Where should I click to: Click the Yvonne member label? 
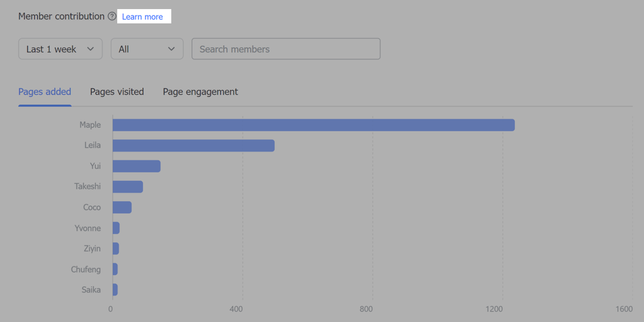(x=88, y=228)
